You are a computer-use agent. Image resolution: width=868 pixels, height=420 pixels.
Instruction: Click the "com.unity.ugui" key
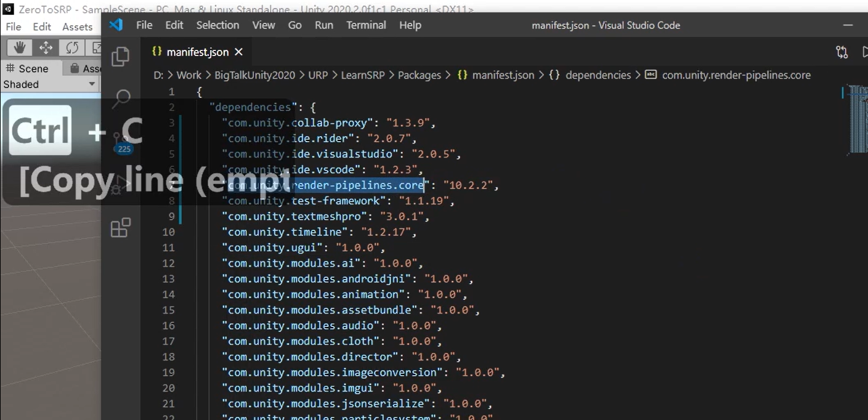(272, 248)
